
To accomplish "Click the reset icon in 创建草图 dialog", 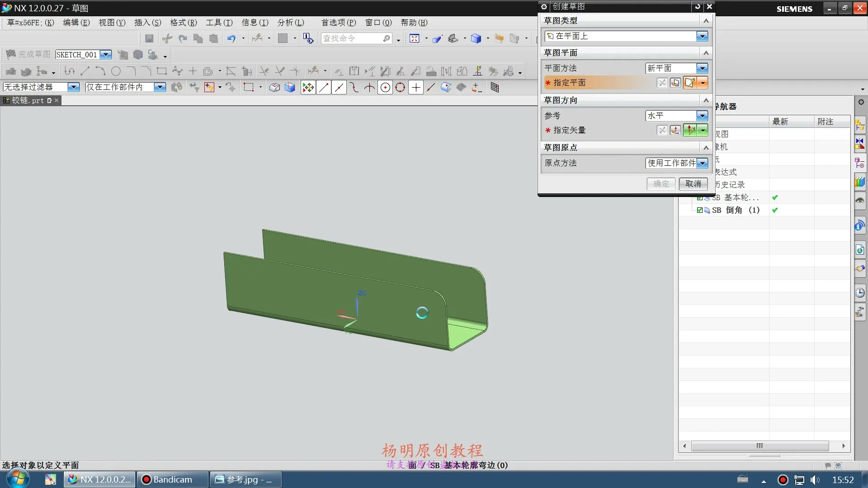I will click(x=697, y=6).
